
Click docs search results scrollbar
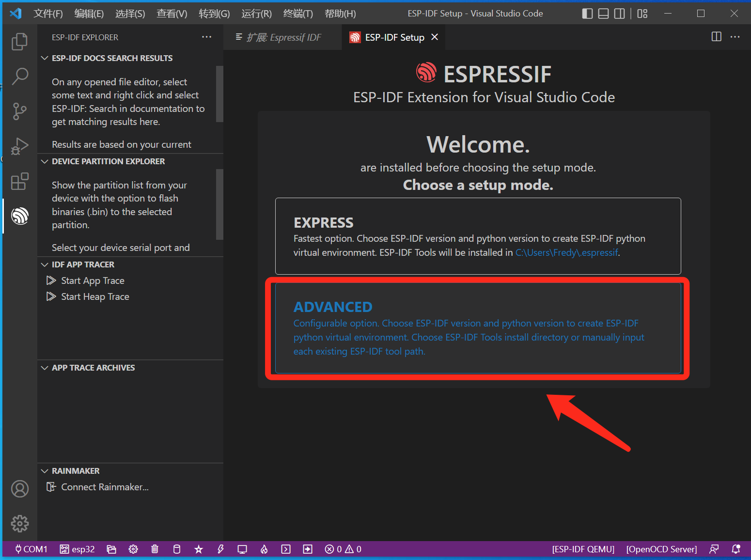click(219, 94)
